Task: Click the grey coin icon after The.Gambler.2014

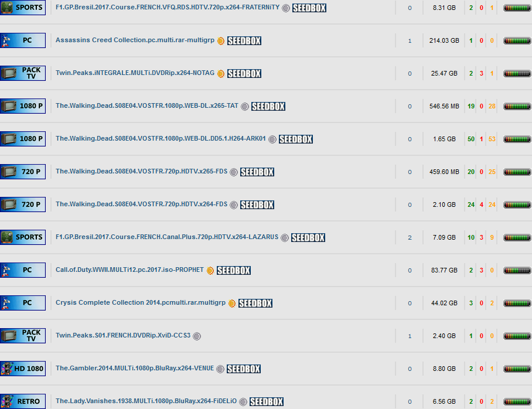Action: click(x=220, y=369)
